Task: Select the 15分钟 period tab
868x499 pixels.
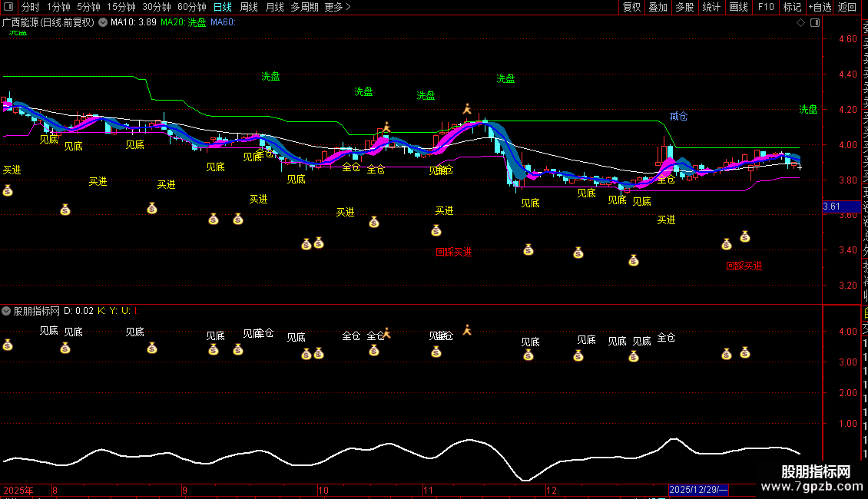Action: pyautogui.click(x=121, y=7)
